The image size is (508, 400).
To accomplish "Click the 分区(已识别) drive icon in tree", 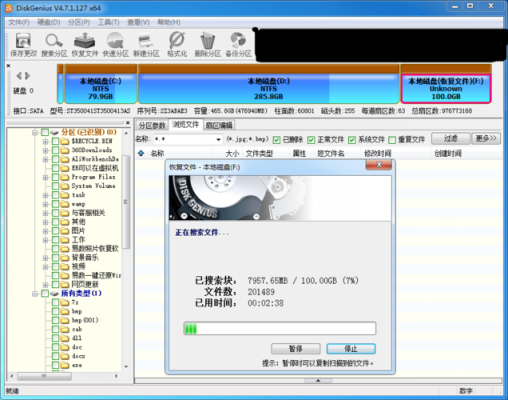I will (54, 132).
